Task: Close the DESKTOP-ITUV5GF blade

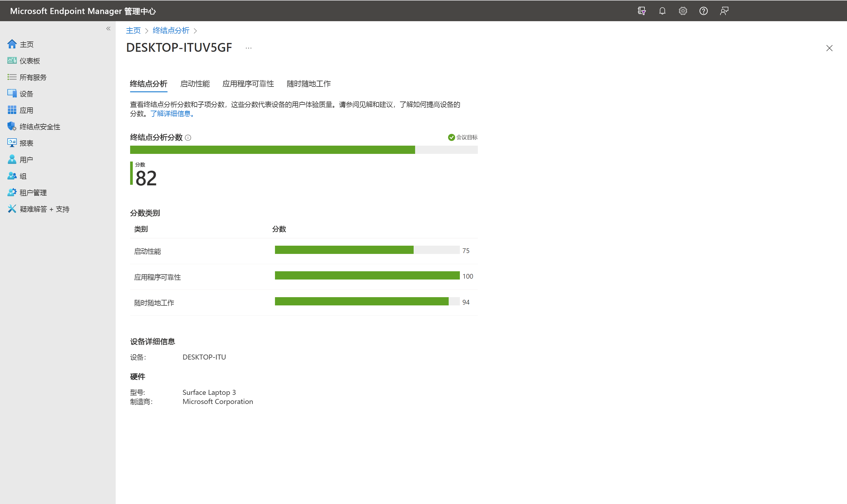Action: click(829, 48)
